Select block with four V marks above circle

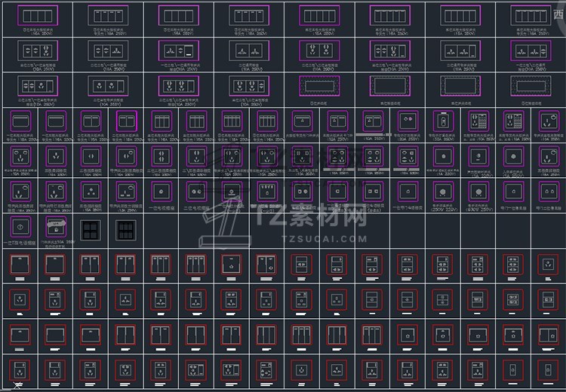point(267,191)
